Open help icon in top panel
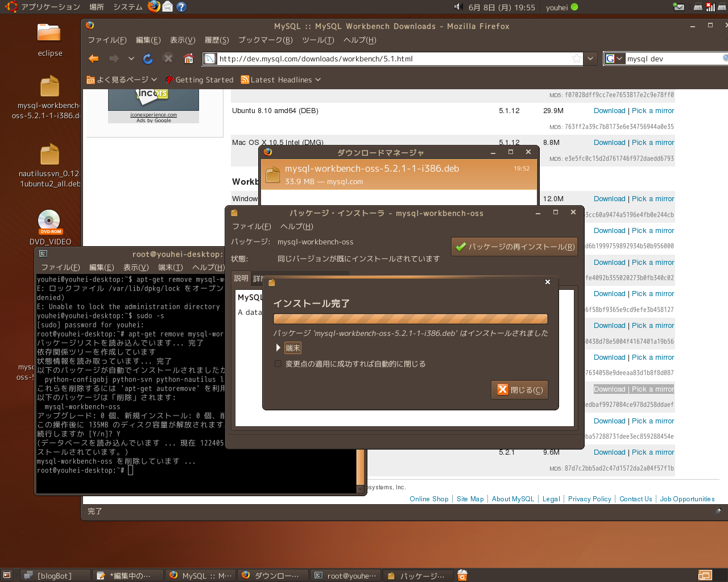 [181, 7]
